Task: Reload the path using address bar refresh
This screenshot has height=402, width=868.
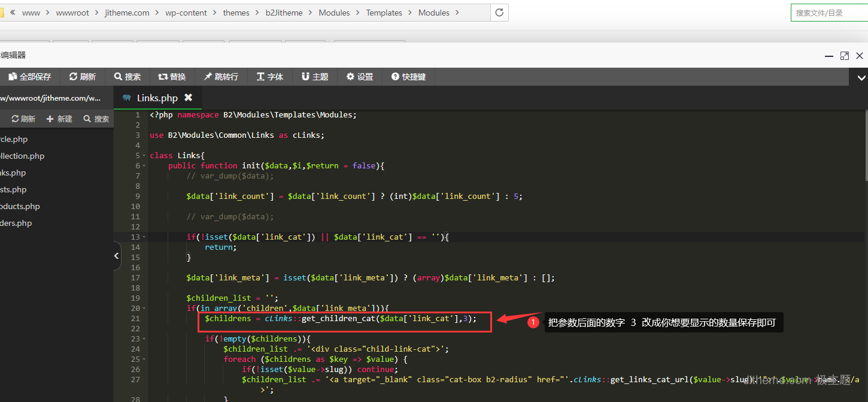Action: (x=499, y=13)
